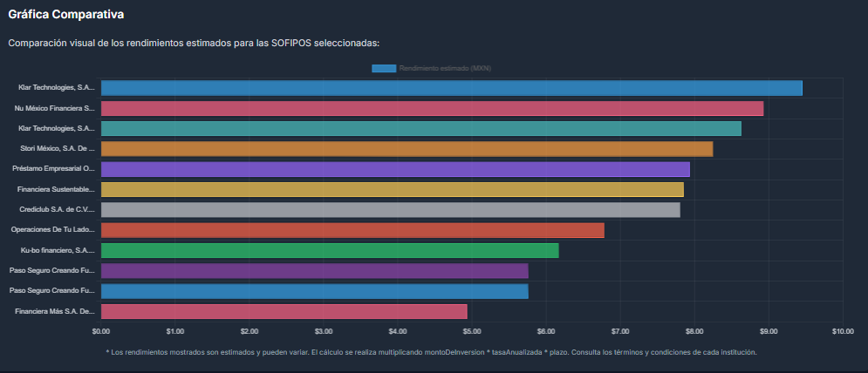Select the purple Préstamo Empresarial bar

pos(396,169)
